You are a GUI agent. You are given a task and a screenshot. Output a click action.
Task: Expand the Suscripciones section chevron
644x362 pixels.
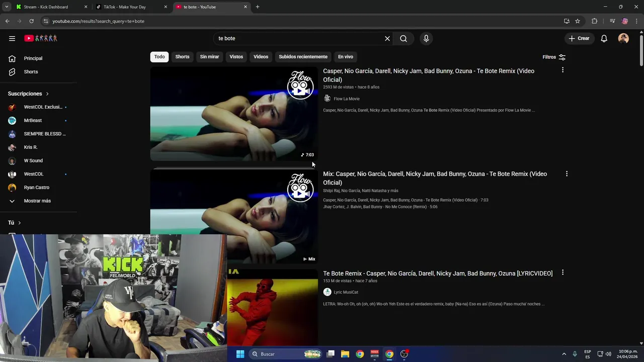click(47, 94)
